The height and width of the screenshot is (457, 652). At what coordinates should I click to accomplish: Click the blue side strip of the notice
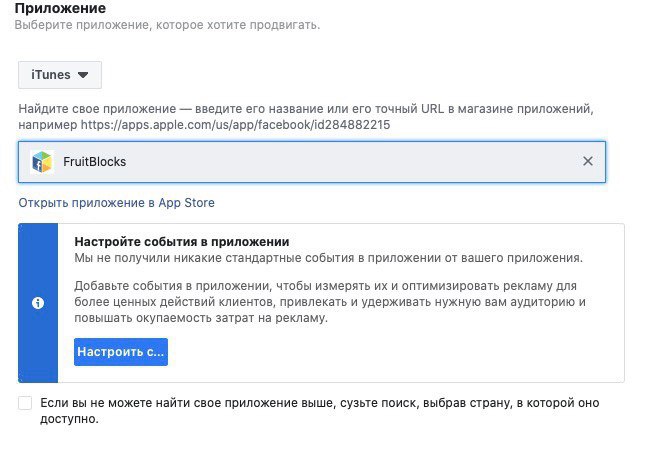click(x=38, y=303)
